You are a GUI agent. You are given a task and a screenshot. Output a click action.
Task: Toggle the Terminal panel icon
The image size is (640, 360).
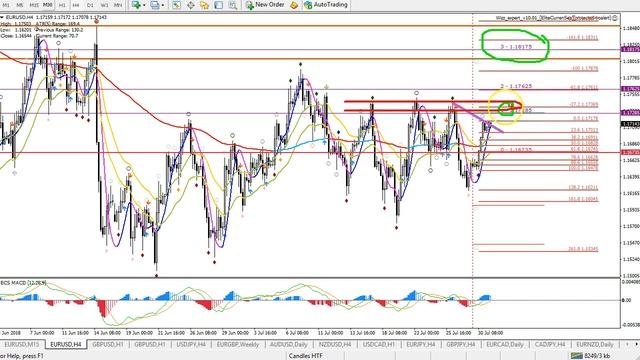[218, 5]
